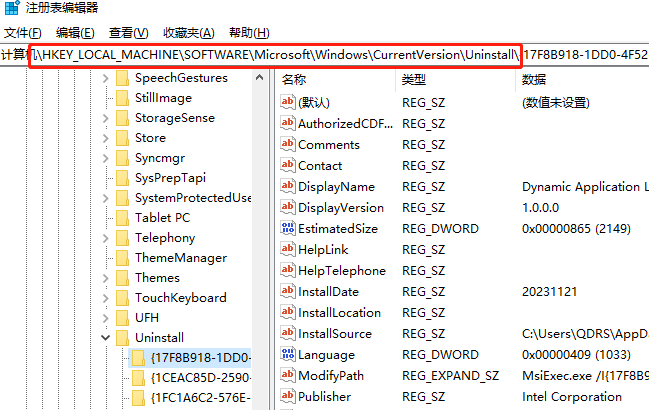
Task: Select the Syncmgr folder icon
Action: tap(123, 158)
